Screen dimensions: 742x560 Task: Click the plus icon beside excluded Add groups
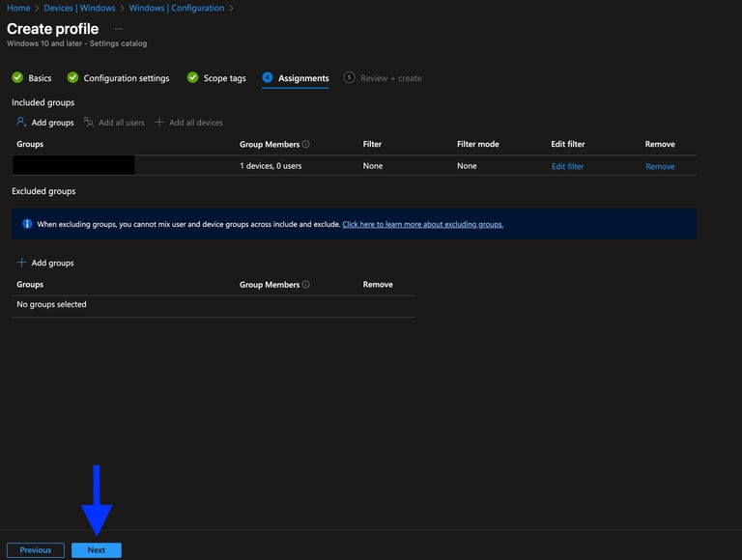(22, 263)
